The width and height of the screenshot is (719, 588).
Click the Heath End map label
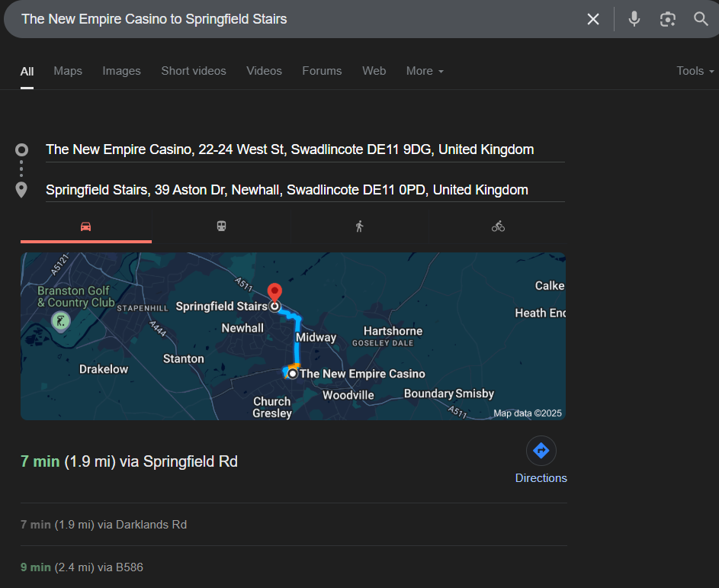click(540, 313)
